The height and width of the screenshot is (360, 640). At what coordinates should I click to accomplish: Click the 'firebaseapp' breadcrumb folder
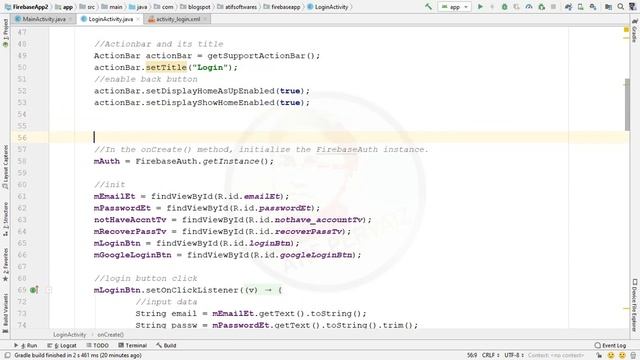click(281, 7)
